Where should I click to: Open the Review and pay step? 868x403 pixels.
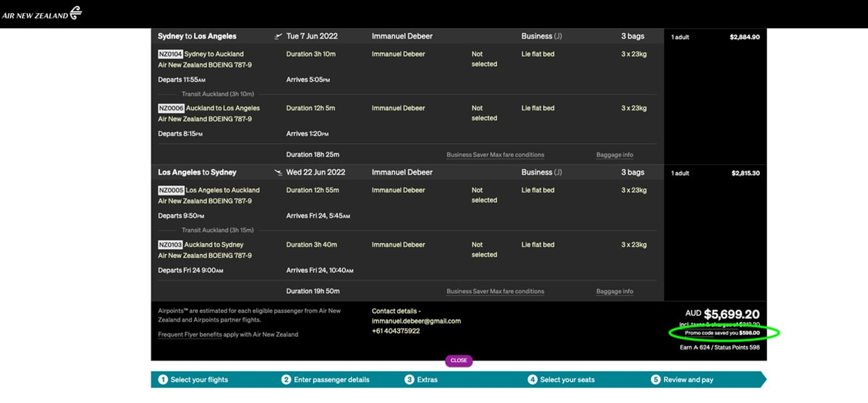tap(688, 380)
